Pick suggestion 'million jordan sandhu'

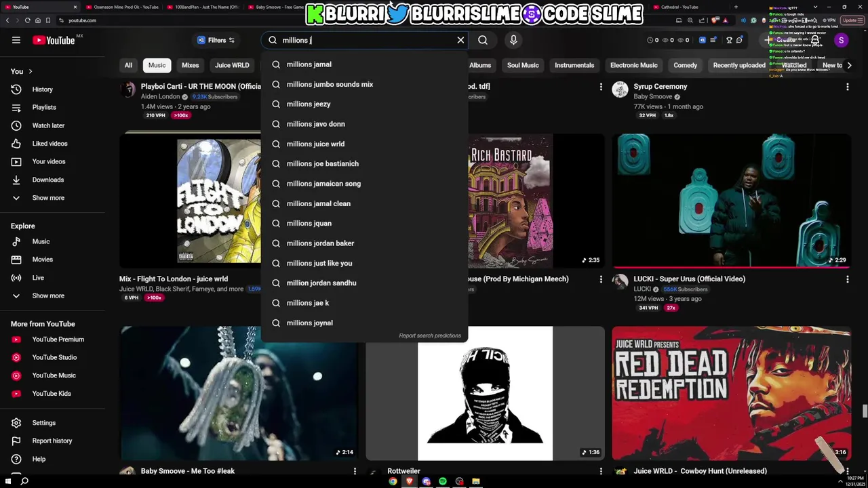(x=364, y=283)
